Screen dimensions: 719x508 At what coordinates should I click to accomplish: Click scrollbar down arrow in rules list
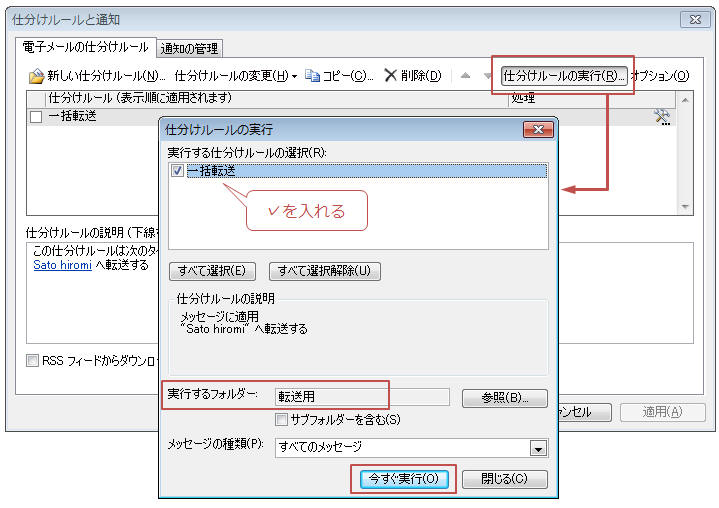click(x=685, y=207)
